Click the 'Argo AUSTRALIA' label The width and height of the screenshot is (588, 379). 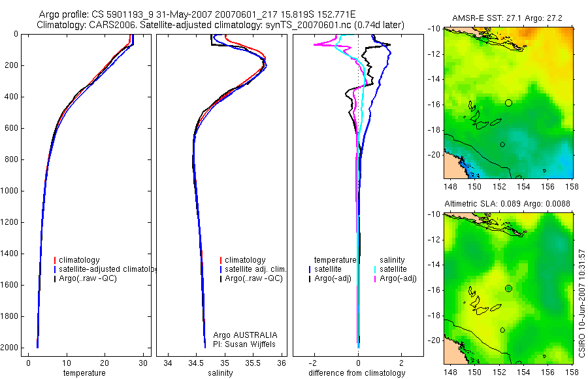pos(245,335)
